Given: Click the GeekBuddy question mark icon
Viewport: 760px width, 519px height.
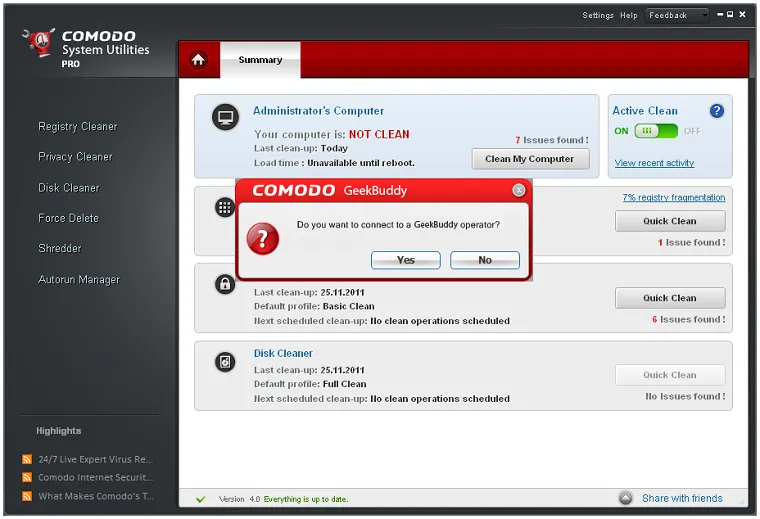Looking at the screenshot, I should pyautogui.click(x=263, y=238).
